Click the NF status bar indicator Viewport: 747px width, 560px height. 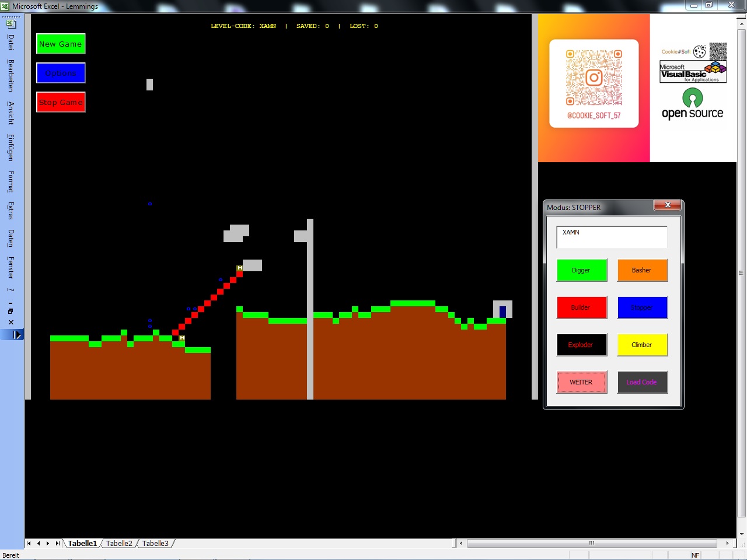(x=695, y=555)
